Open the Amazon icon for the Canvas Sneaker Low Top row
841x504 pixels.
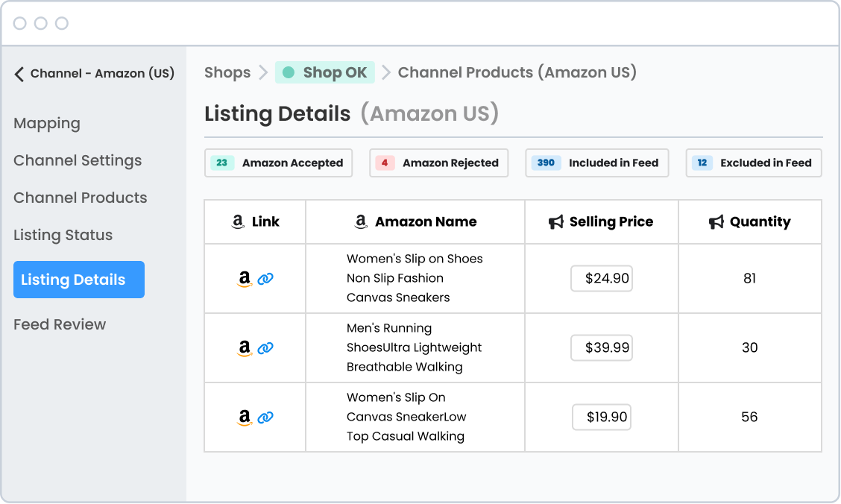click(x=245, y=417)
